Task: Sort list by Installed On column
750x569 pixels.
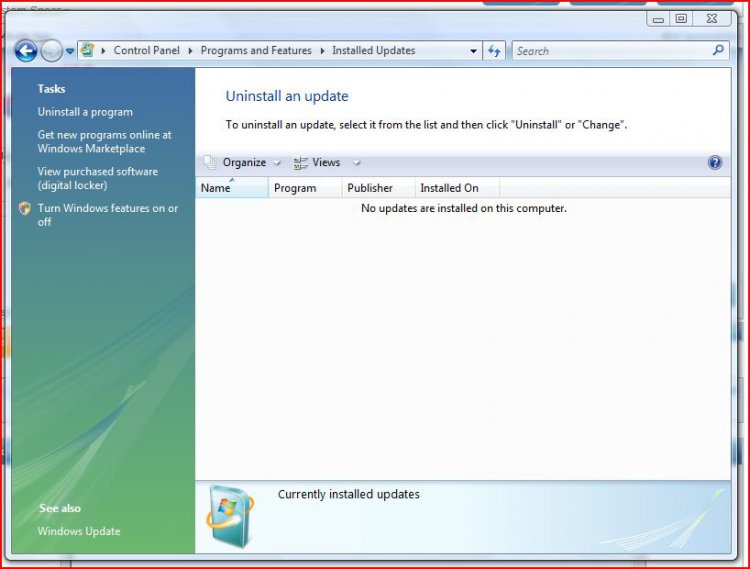Action: click(x=457, y=188)
